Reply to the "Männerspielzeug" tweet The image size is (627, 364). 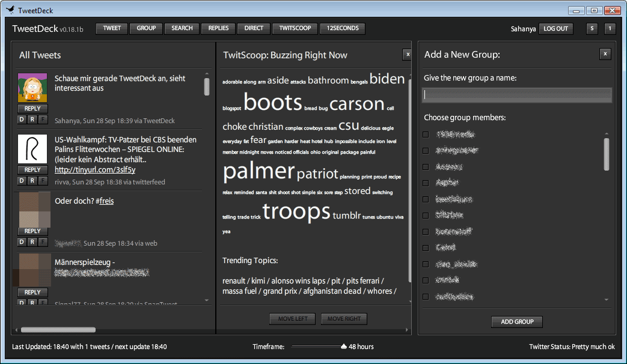[x=32, y=292]
